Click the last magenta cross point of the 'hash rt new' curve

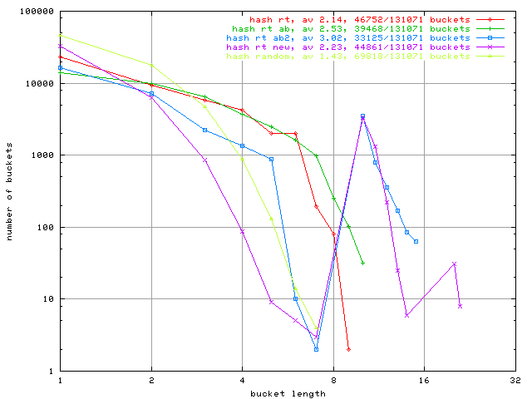460,306
